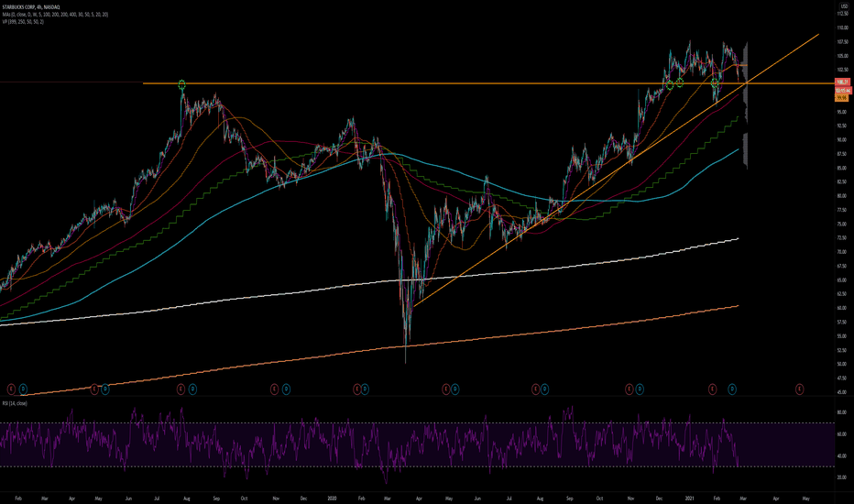Click the gray volume profile histogram
This screenshot has height=504, width=854.
pyautogui.click(x=744, y=104)
